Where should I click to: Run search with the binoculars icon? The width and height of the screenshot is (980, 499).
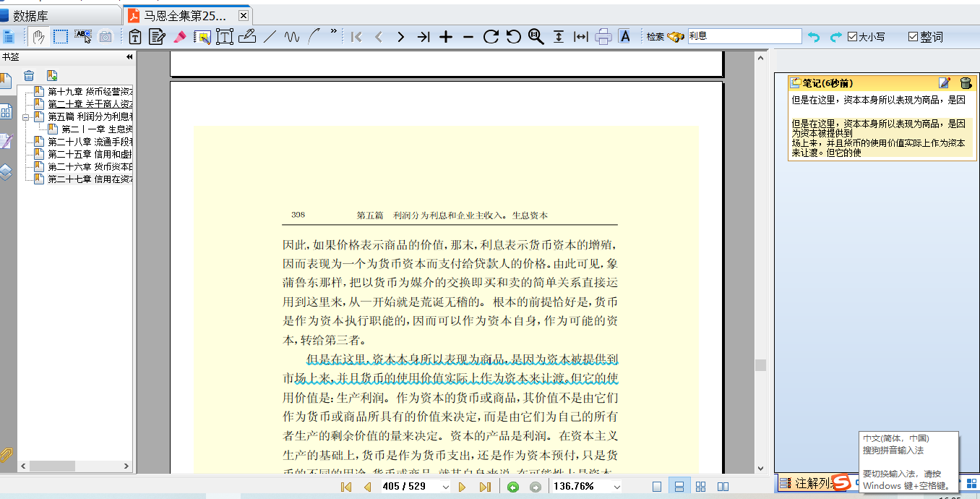coord(676,36)
